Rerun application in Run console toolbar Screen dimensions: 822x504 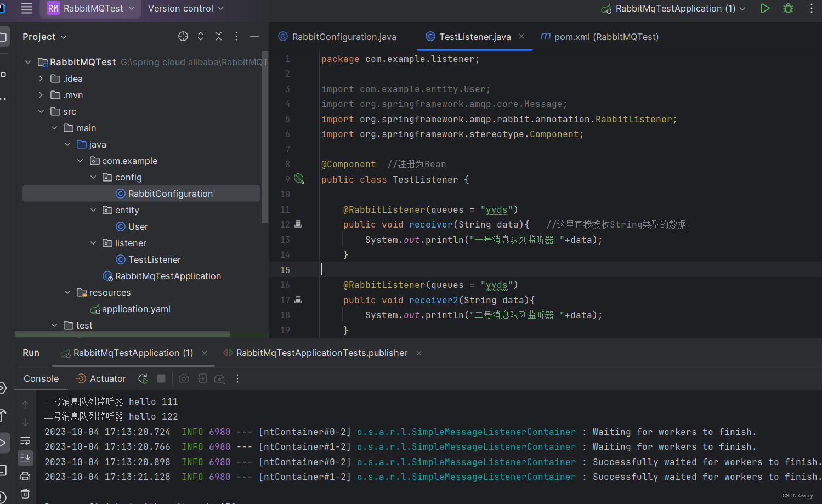coord(143,378)
